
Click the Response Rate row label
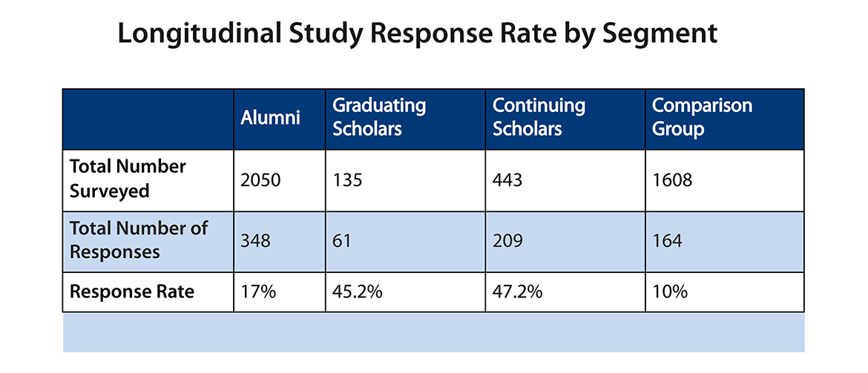coord(132,291)
